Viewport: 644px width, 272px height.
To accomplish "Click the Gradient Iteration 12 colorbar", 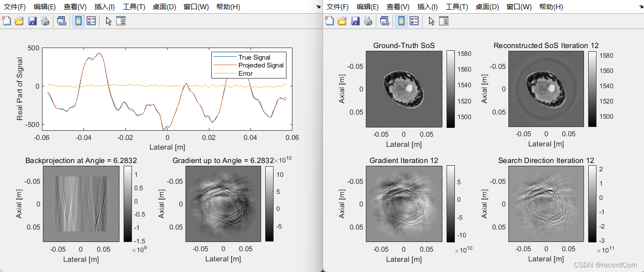I will pyautogui.click(x=450, y=204).
